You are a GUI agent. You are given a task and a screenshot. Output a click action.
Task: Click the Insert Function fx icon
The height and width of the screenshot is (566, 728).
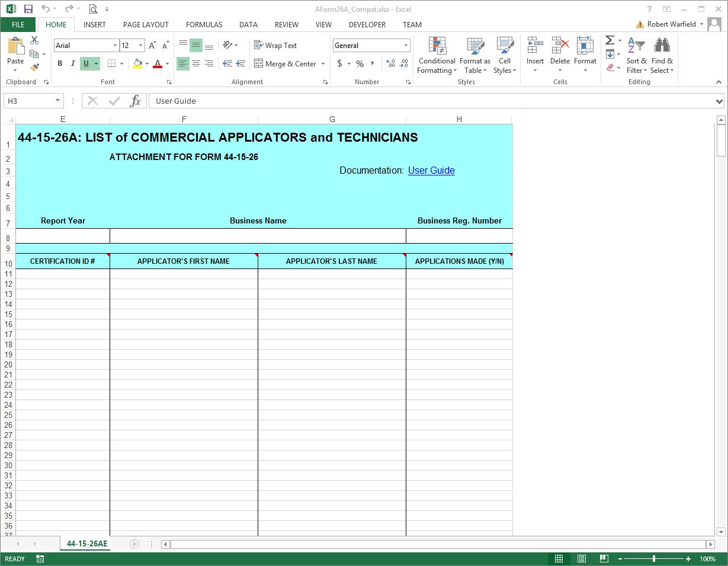tap(136, 101)
